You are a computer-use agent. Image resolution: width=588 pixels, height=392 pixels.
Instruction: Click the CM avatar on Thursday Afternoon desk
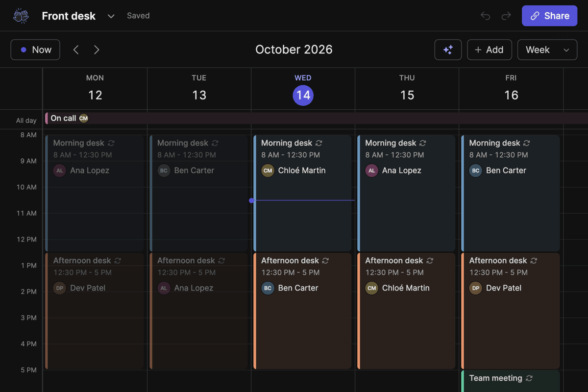tap(371, 288)
